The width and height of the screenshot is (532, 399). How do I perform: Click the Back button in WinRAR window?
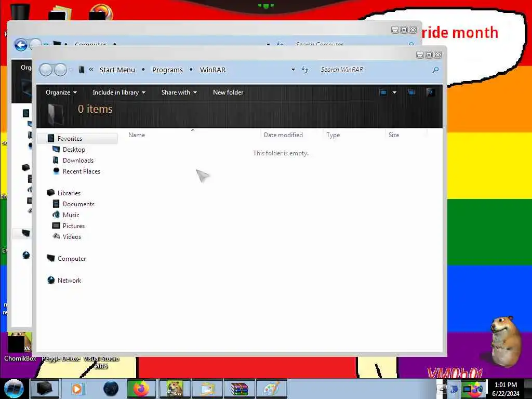point(46,70)
